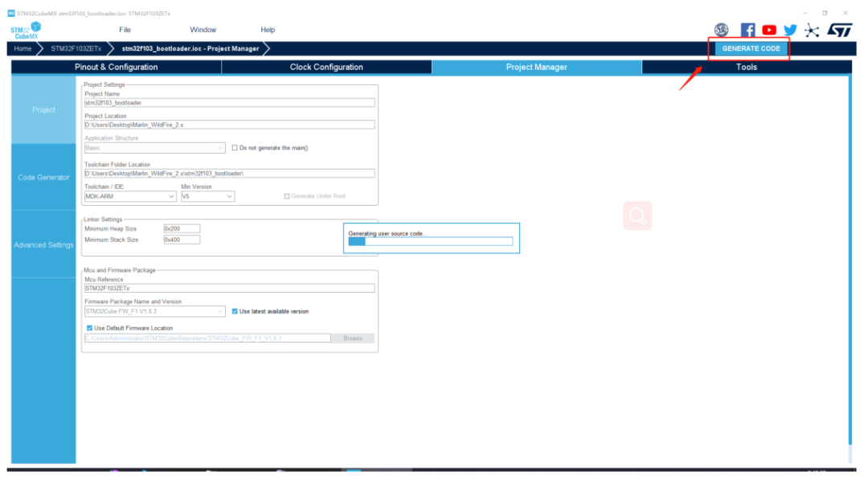Close the STM32CubeMX window

[845, 13]
